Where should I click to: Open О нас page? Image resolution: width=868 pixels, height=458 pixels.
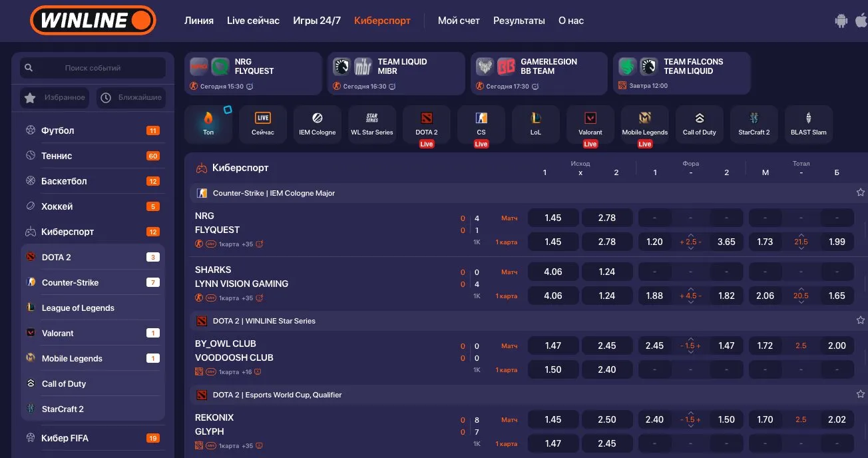[x=571, y=21]
